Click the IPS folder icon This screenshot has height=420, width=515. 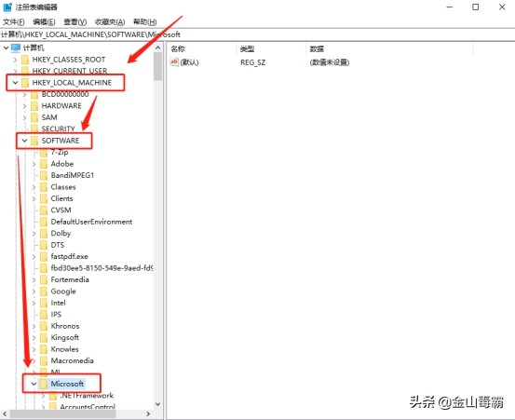44,315
